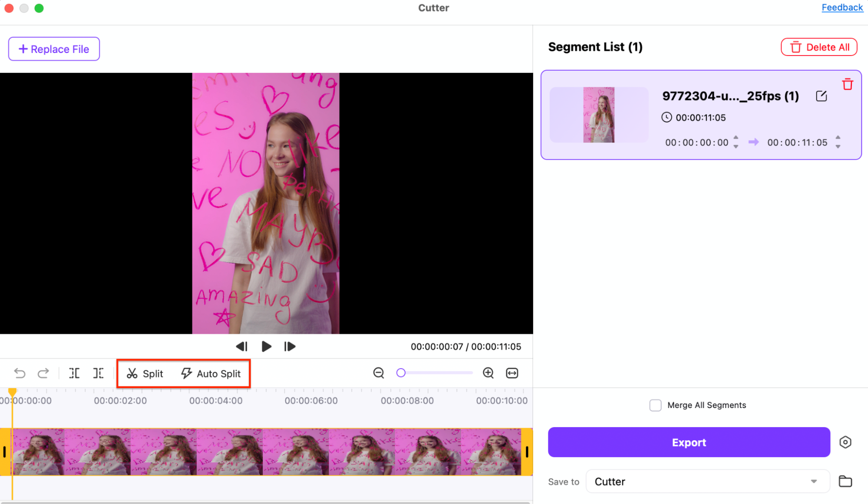The width and height of the screenshot is (868, 504).
Task: Increase segment start time stepper
Action: pos(736,138)
